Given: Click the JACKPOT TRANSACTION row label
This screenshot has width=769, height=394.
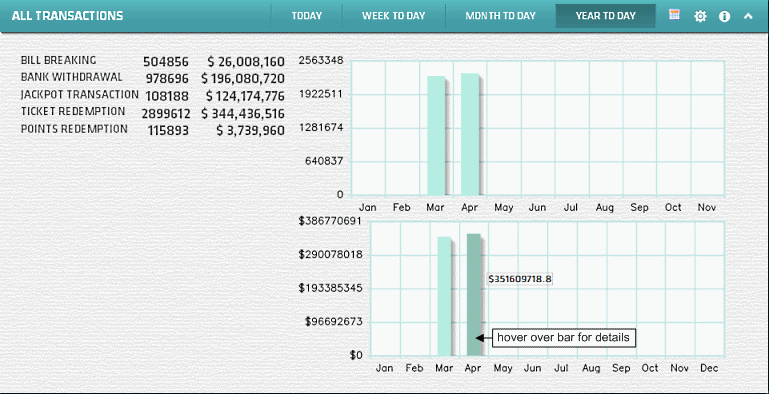Looking at the screenshot, I should (x=79, y=94).
